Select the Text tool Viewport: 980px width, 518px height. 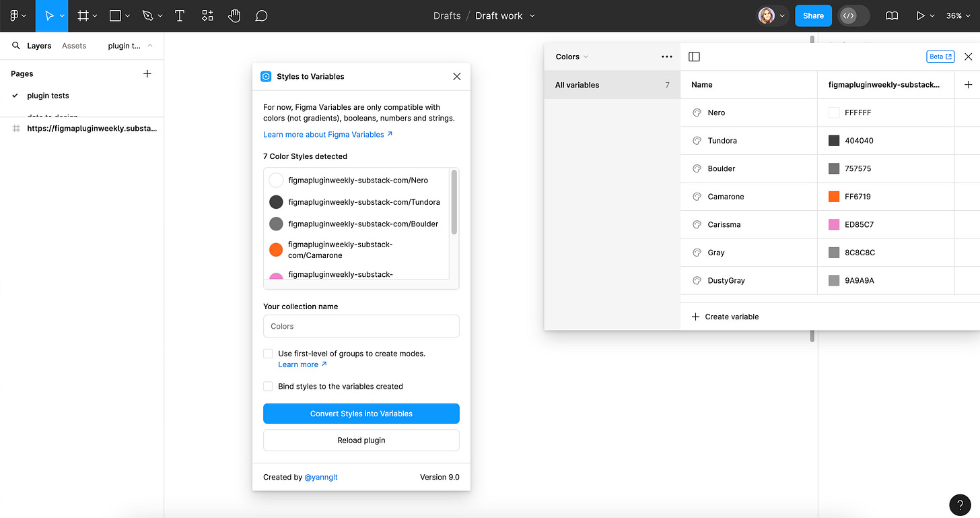(180, 15)
